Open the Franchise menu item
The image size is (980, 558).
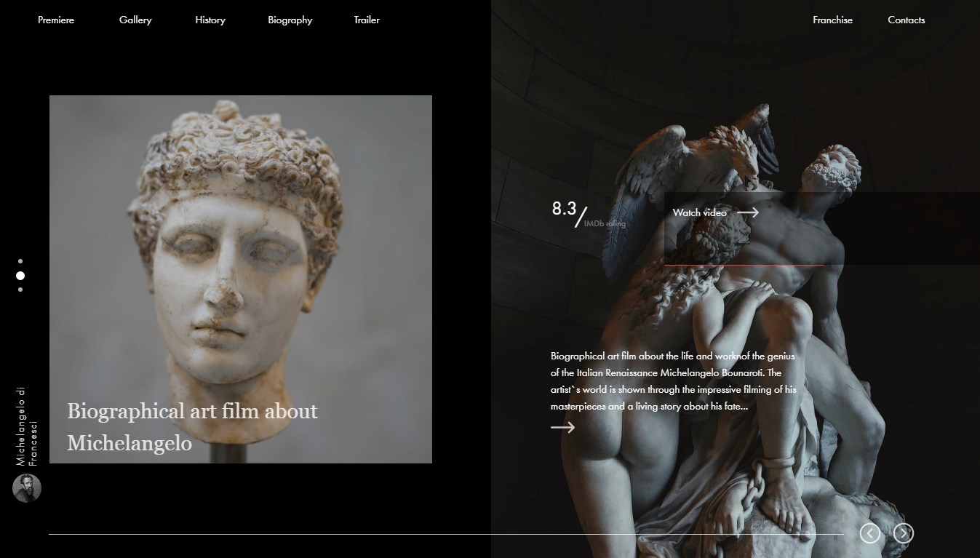pyautogui.click(x=832, y=20)
